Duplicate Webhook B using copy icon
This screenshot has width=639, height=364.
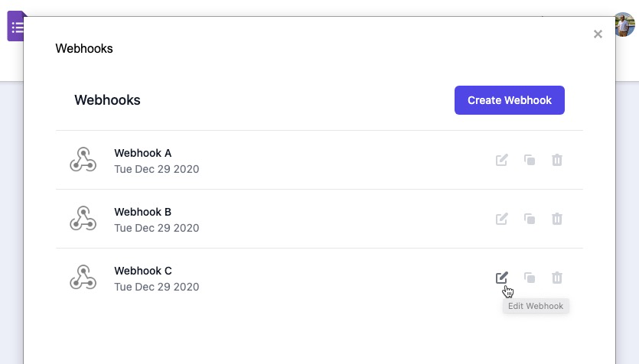[530, 219]
